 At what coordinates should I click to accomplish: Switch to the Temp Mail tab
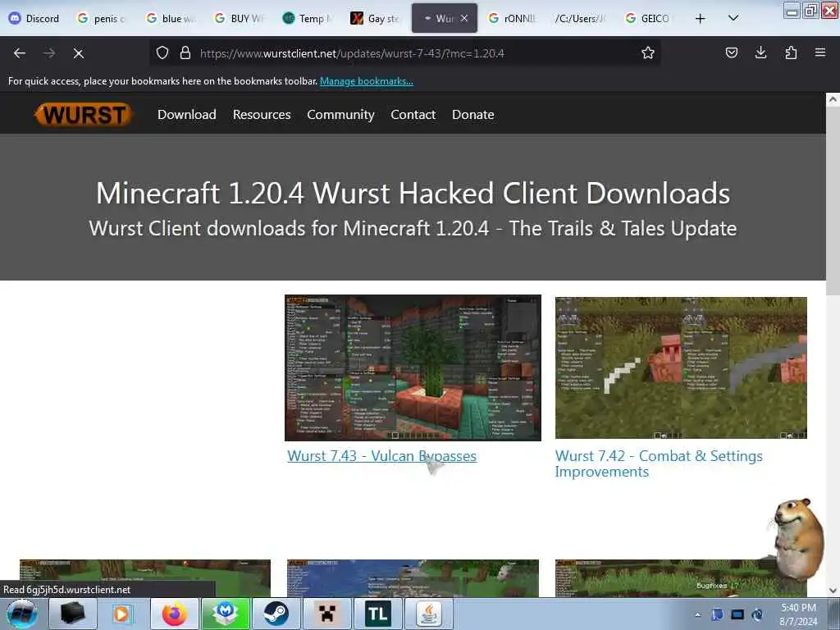coord(308,19)
